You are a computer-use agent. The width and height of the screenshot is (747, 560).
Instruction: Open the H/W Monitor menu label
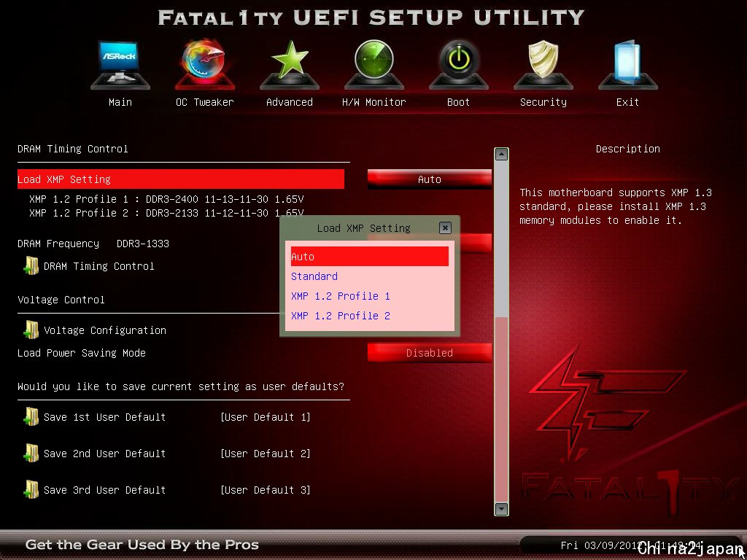click(x=374, y=102)
